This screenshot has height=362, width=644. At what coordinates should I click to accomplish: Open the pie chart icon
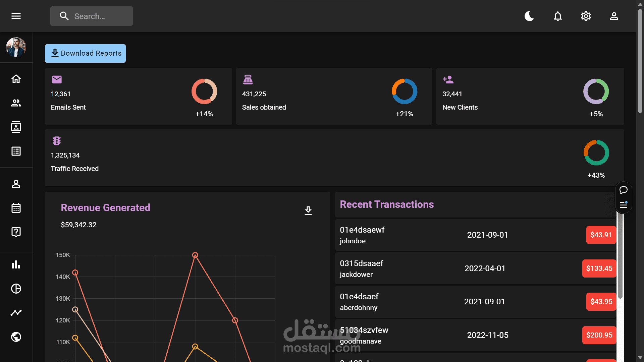16,289
